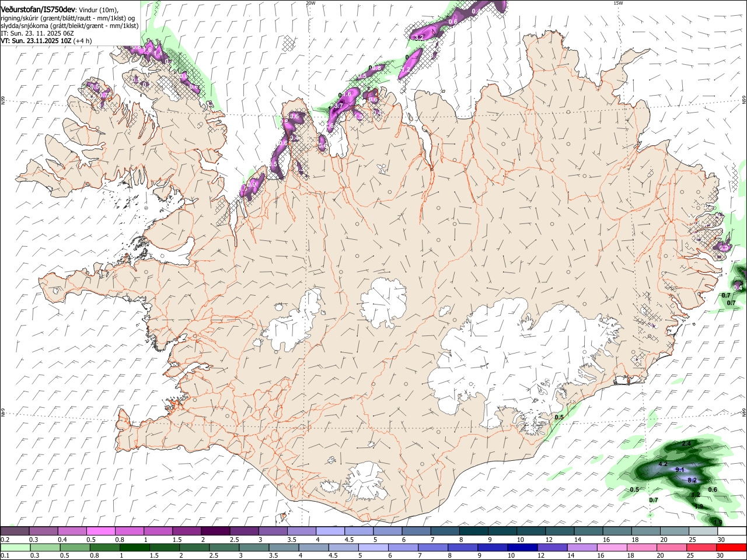Pick pale grey 25–30 swatch in upper legend
The width and height of the screenshot is (747, 560).
tap(704, 531)
